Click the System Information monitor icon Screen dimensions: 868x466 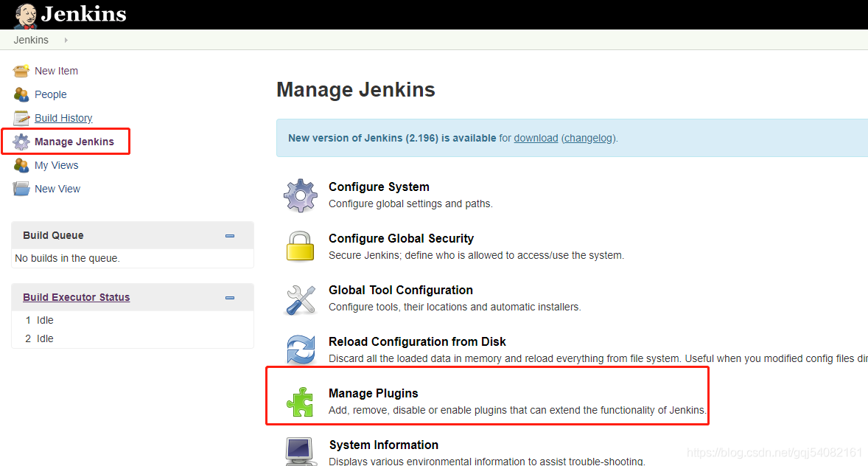[x=301, y=451]
